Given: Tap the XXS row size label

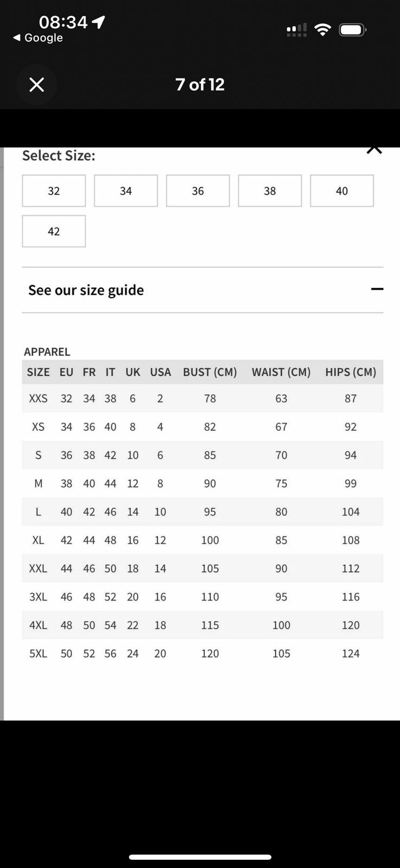Looking at the screenshot, I should pos(38,399).
